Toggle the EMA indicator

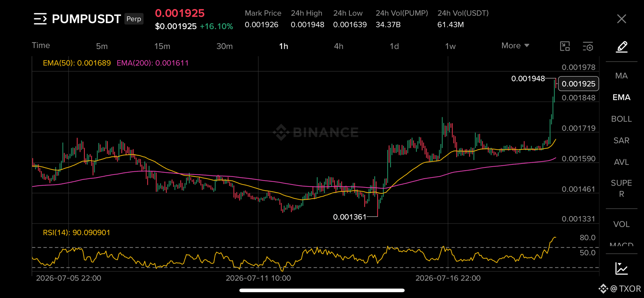[621, 98]
